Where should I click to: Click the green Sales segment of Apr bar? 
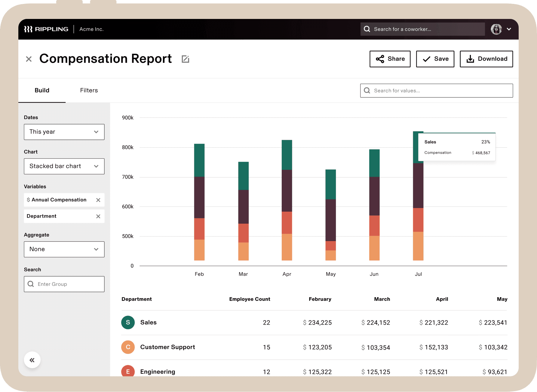click(x=287, y=155)
